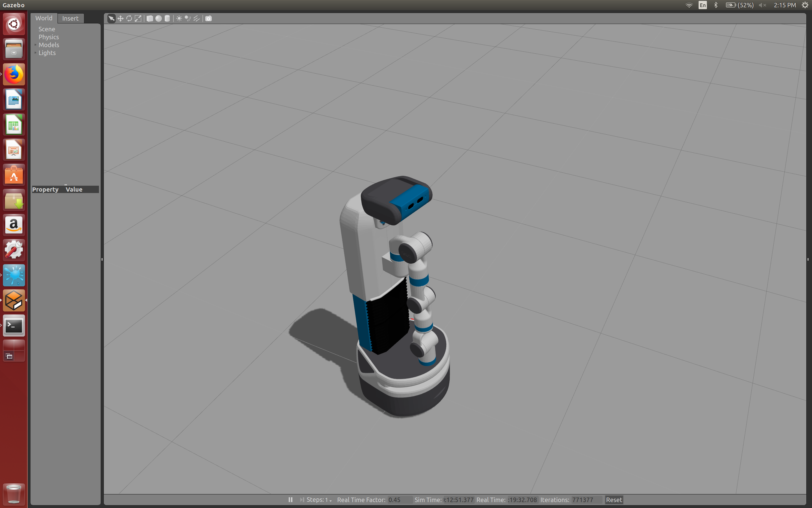Select Physics in the world tree

click(x=49, y=37)
